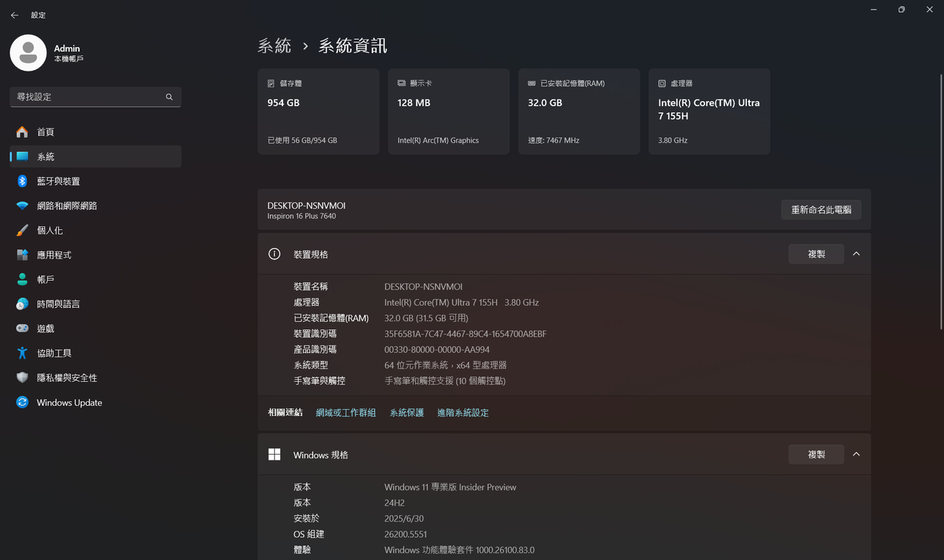Open 藍牙與裝置 Bluetooth icon
The height and width of the screenshot is (560, 944).
point(22,181)
